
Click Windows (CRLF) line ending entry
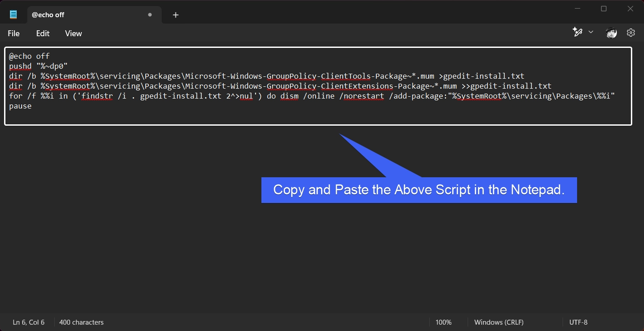[x=499, y=322]
